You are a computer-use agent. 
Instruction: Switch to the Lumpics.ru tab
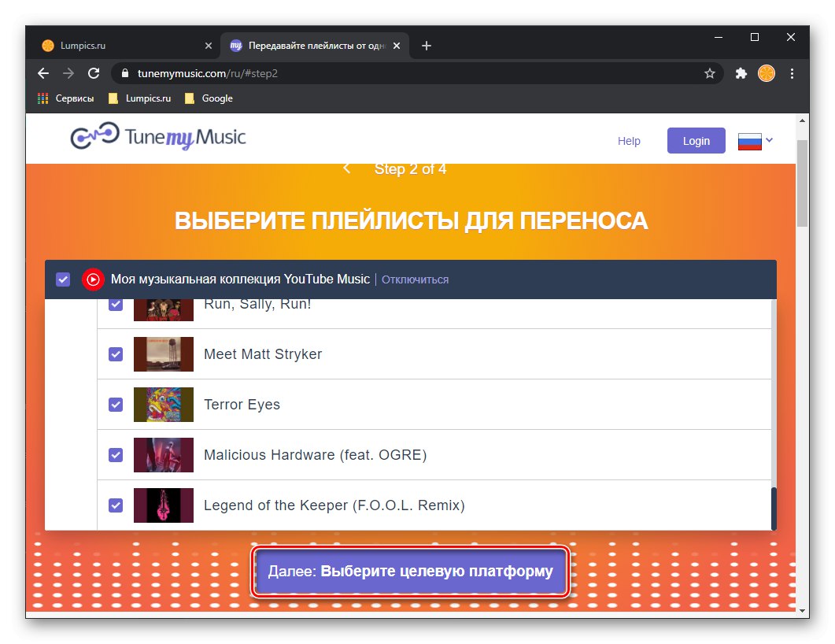pos(127,46)
